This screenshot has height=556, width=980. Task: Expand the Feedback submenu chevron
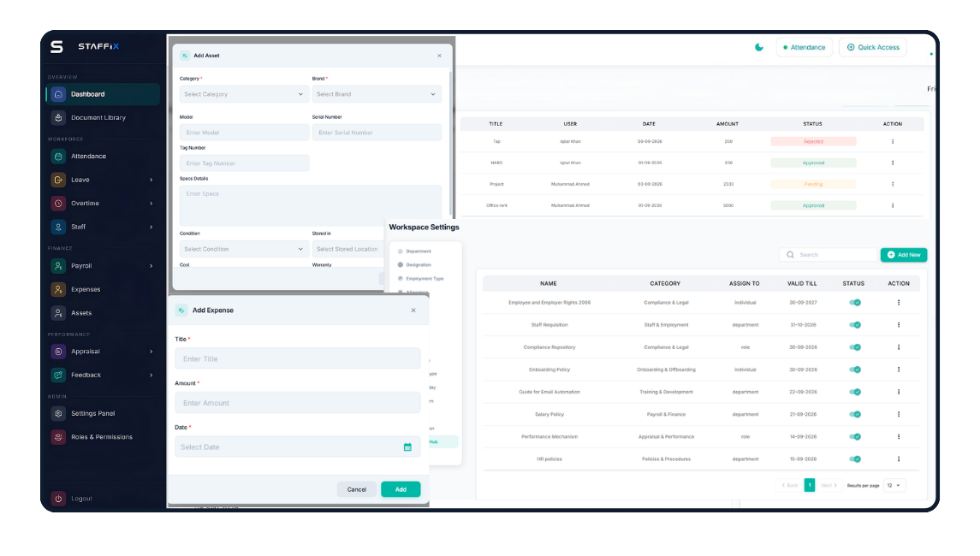coord(151,375)
